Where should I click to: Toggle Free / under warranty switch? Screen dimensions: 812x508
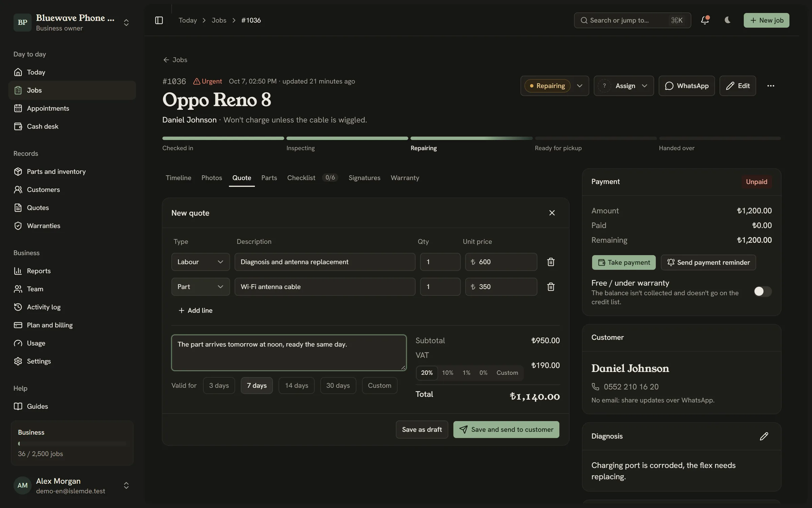762,291
